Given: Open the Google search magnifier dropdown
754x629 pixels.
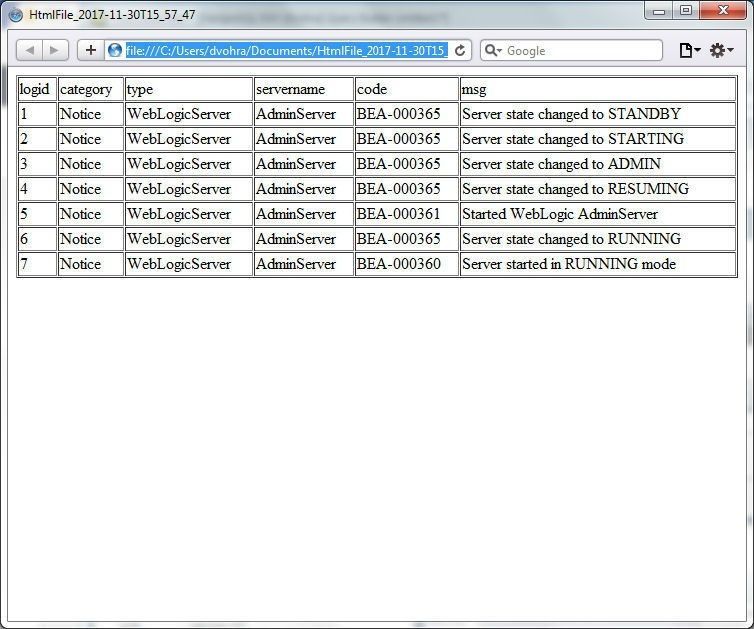Looking at the screenshot, I should pyautogui.click(x=493, y=50).
